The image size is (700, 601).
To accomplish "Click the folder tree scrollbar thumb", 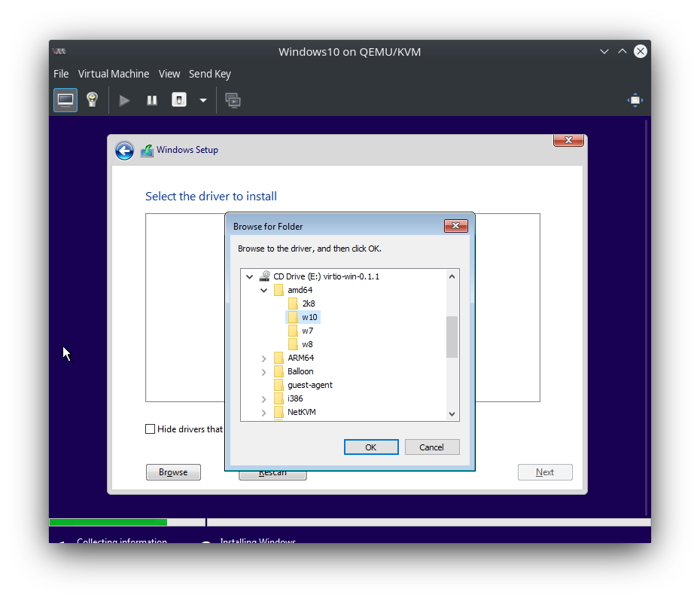I will pos(452,337).
